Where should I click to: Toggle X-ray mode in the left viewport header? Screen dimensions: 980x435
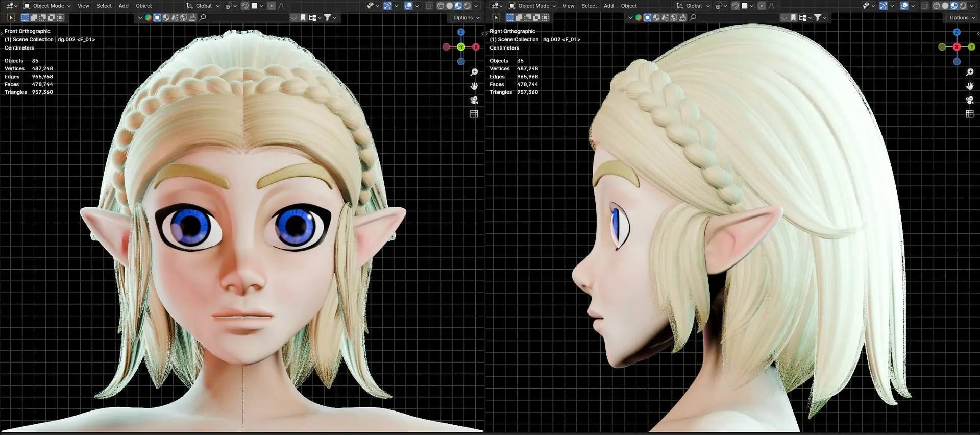click(429, 6)
